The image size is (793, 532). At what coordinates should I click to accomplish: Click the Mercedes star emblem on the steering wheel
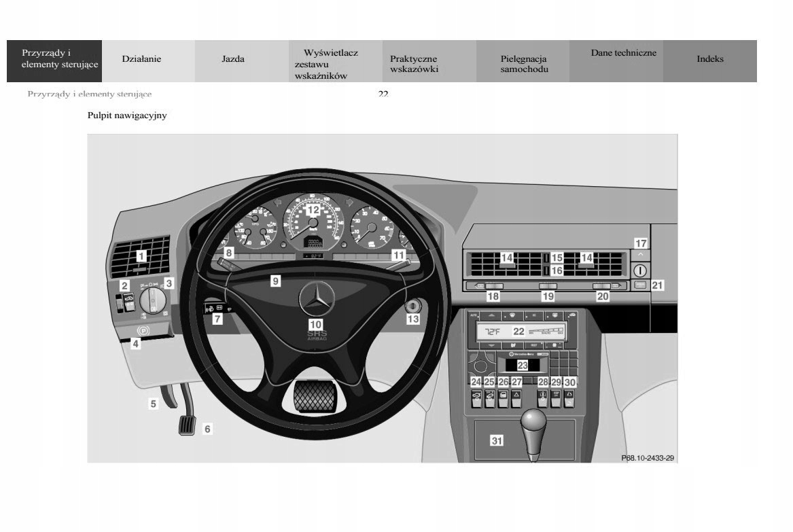(317, 299)
